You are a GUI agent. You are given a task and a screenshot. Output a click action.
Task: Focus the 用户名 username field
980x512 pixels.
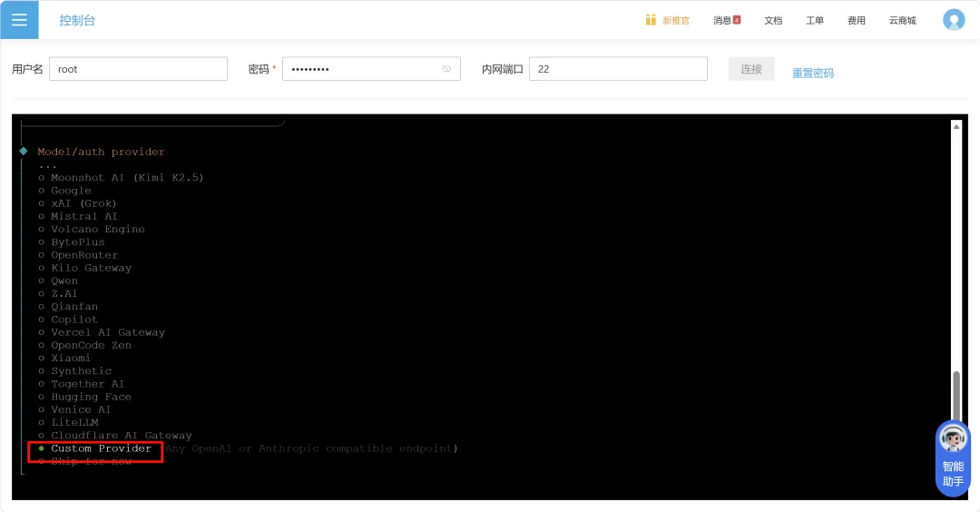pos(138,69)
